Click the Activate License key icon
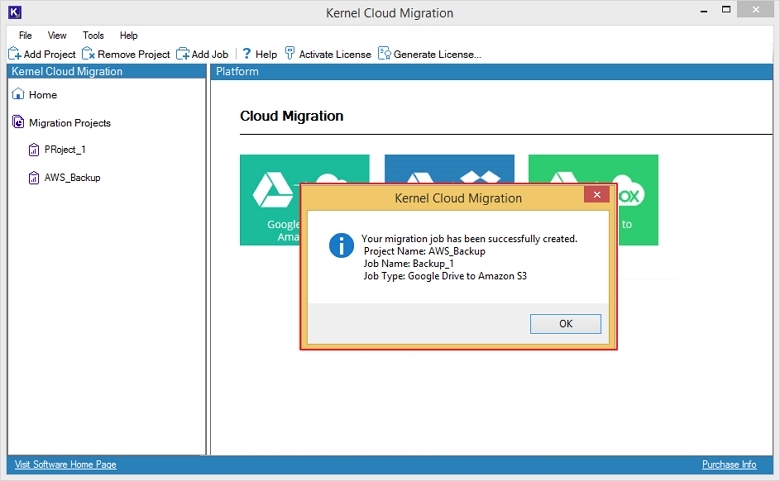Viewport: 780px width, 481px height. pos(290,54)
